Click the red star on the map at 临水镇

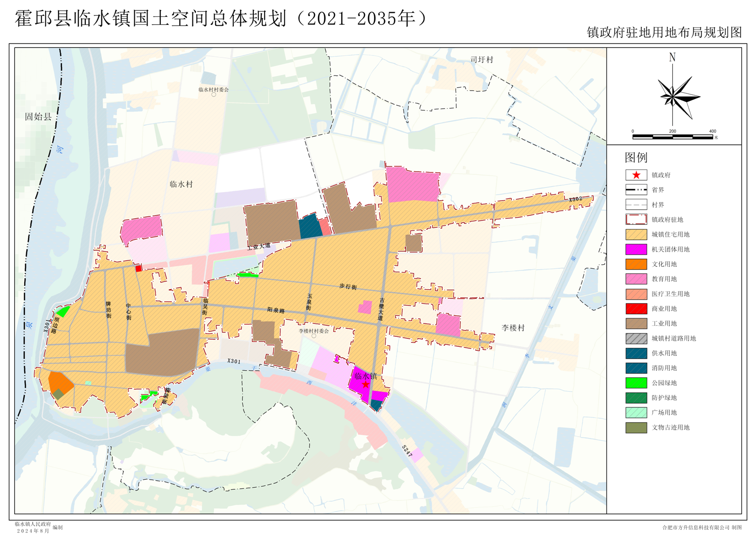[365, 384]
